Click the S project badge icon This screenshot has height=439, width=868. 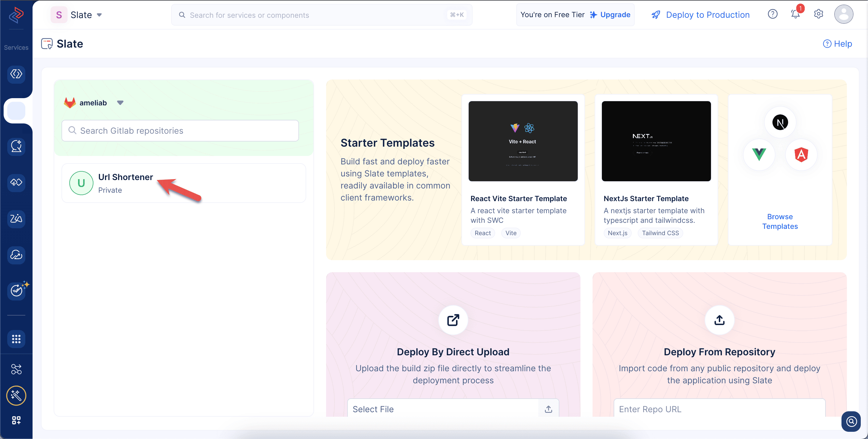coord(59,15)
